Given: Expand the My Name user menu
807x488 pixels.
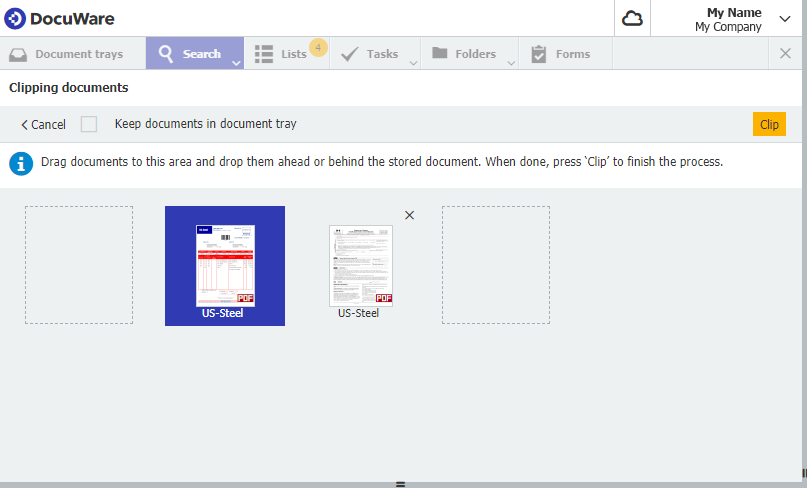Looking at the screenshot, I should [784, 18].
